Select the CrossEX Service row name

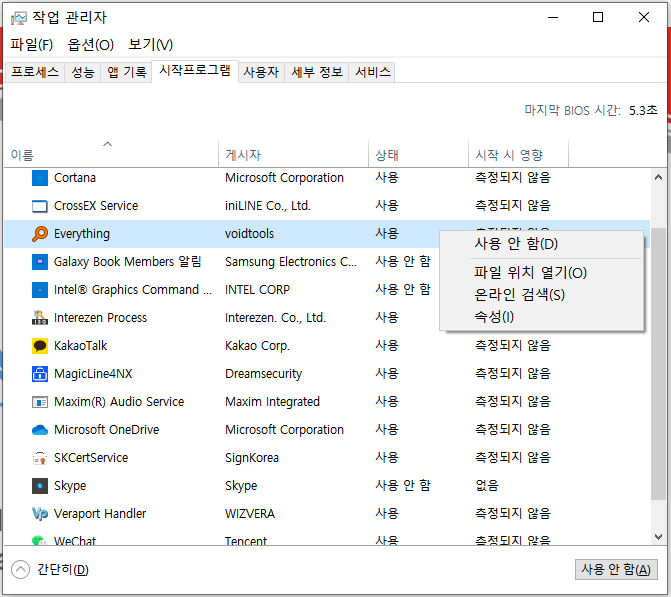96,206
